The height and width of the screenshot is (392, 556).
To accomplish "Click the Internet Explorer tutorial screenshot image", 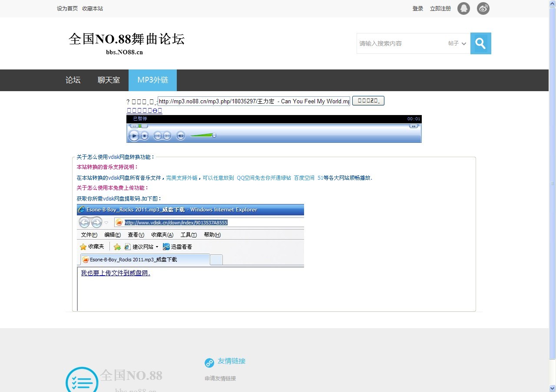I will [190, 257].
